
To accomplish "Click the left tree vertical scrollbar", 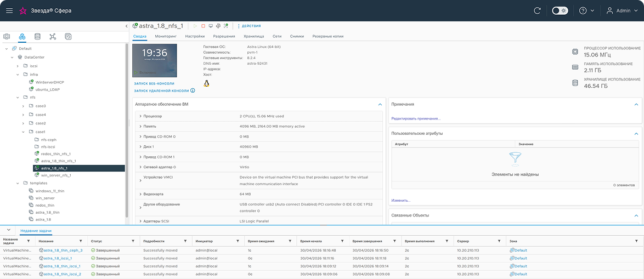I will (x=127, y=132).
